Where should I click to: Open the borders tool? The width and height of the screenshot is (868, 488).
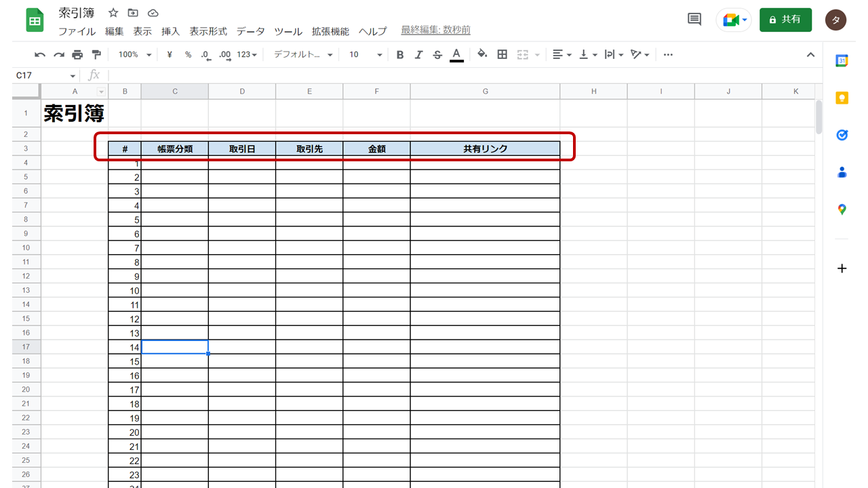coord(502,55)
